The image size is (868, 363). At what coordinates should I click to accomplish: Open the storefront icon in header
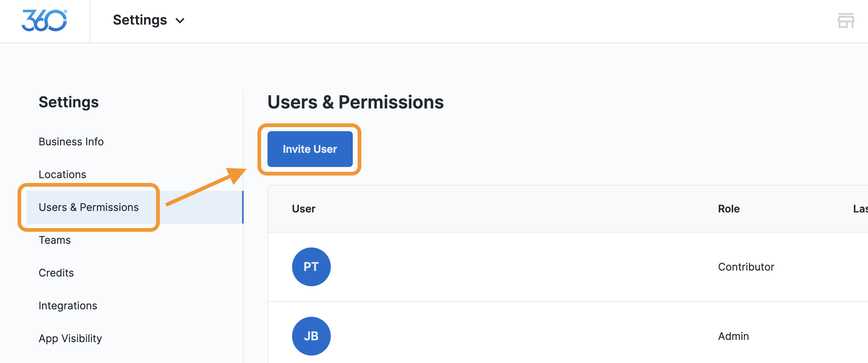click(x=846, y=20)
